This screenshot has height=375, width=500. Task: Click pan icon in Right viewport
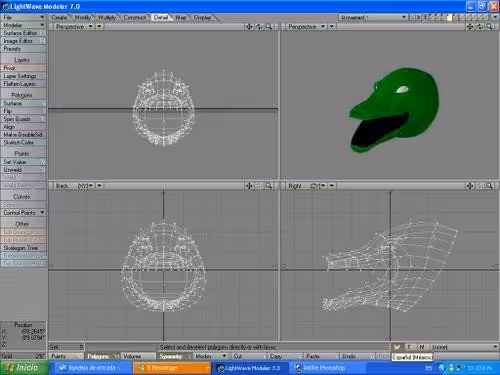point(470,186)
